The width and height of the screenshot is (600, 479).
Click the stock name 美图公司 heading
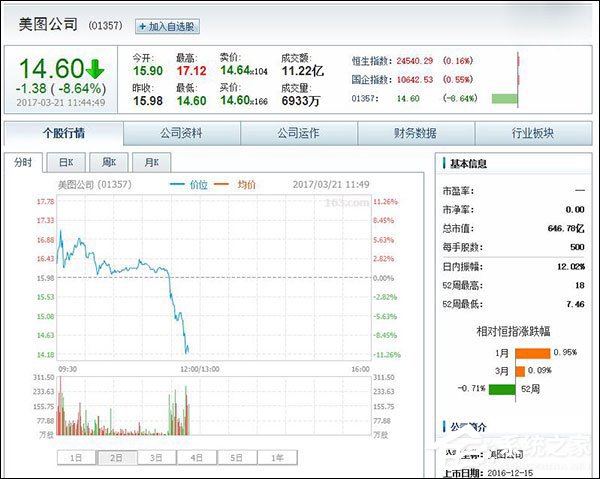point(48,24)
